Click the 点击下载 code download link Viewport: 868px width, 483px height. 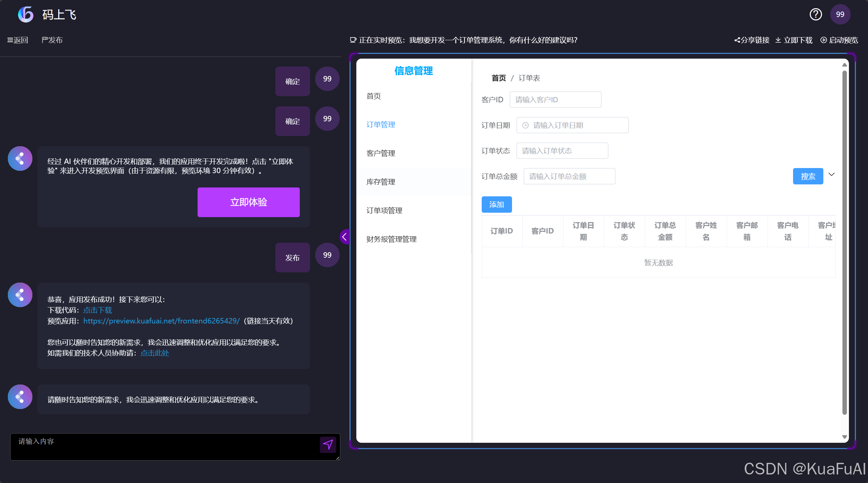pos(97,310)
